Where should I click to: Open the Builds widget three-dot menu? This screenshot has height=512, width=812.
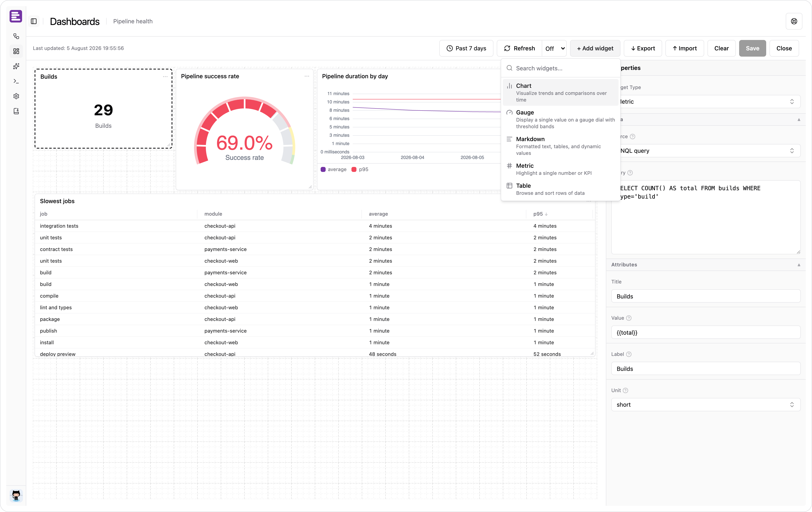click(165, 77)
